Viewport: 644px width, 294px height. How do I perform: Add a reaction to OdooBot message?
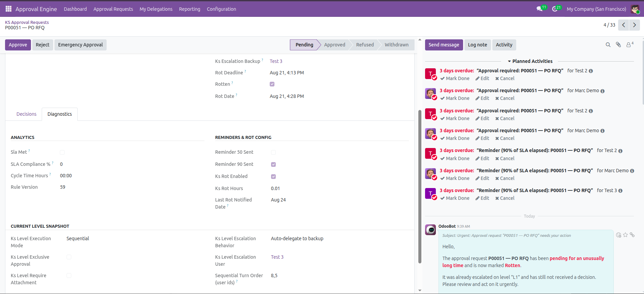[618, 235]
